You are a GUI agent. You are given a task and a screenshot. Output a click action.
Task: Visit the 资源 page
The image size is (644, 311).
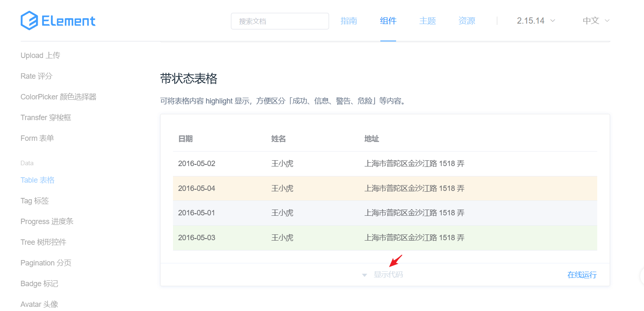click(x=466, y=20)
